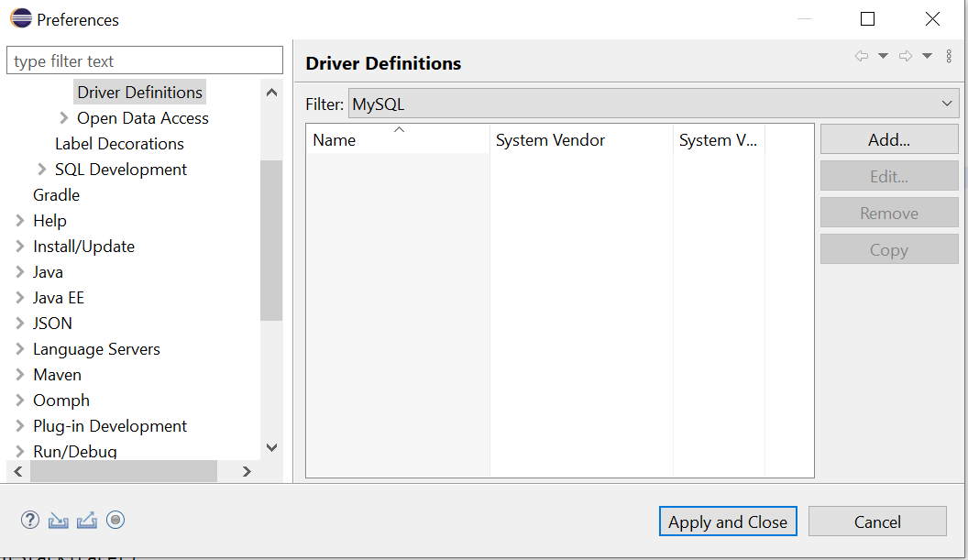Open the view menu with three dots
Image resolution: width=968 pixels, height=560 pixels.
[x=949, y=56]
